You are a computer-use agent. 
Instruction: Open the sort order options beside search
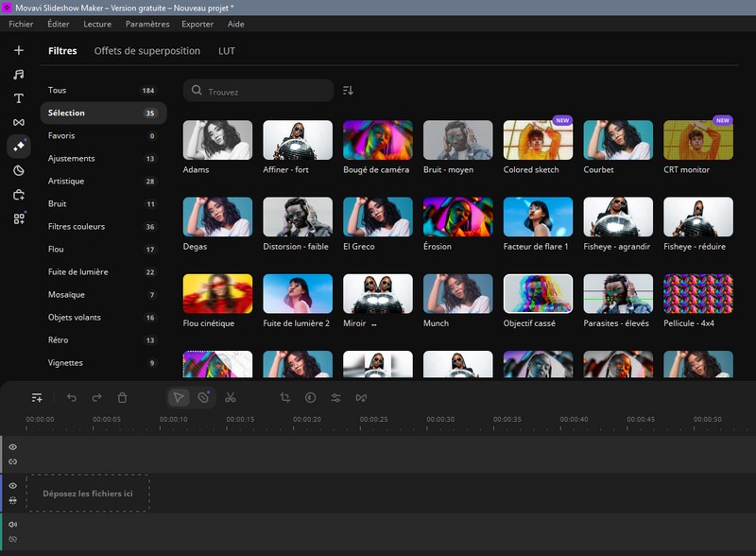(348, 91)
